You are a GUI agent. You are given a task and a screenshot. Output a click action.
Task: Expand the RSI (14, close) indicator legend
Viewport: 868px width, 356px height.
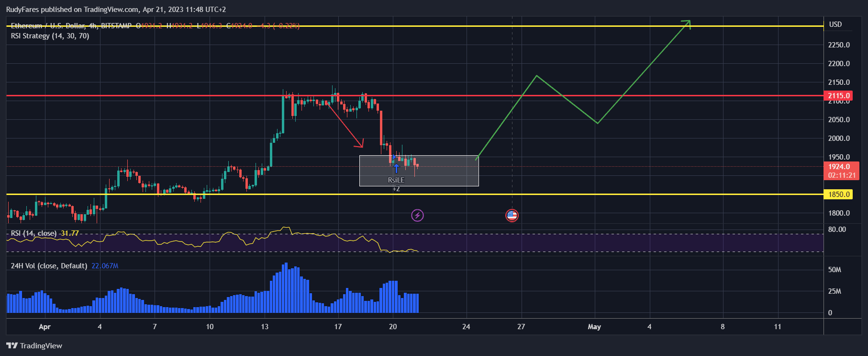(33, 233)
